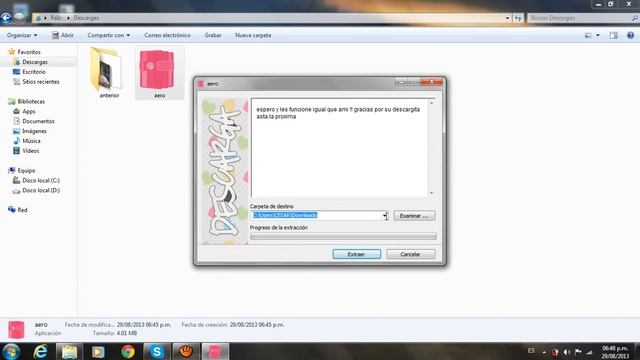Viewport: 640px width, 360px height.
Task: Open File Explorer taskbar icon
Action: coord(69,351)
